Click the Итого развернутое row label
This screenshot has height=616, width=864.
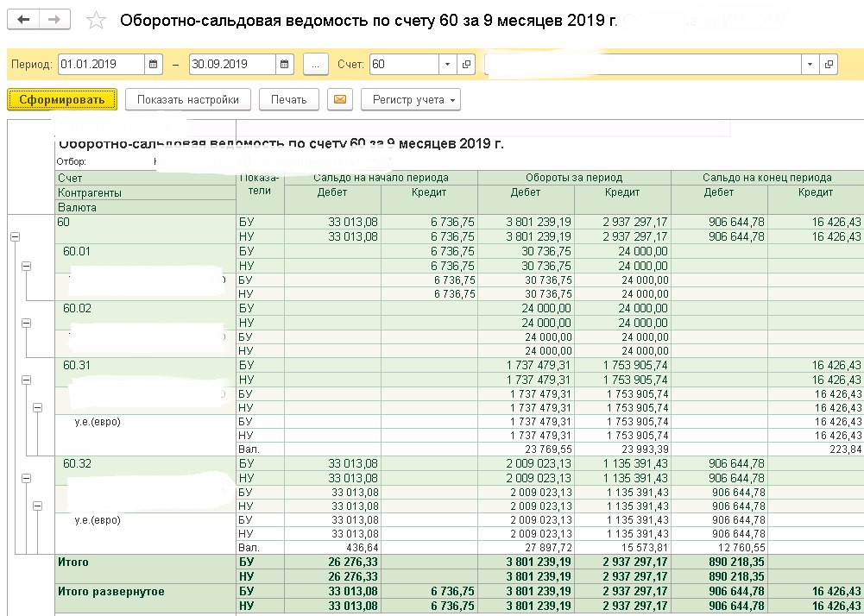pyautogui.click(x=111, y=592)
